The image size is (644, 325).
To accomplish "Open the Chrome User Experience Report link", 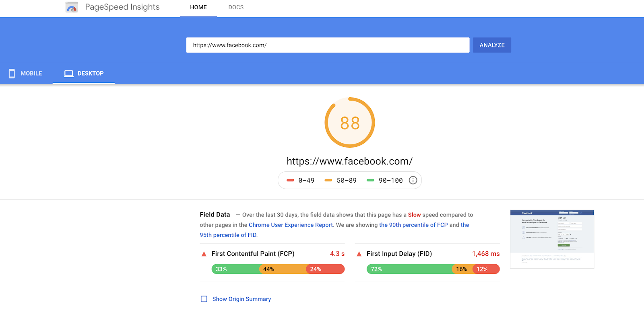I will [x=291, y=225].
